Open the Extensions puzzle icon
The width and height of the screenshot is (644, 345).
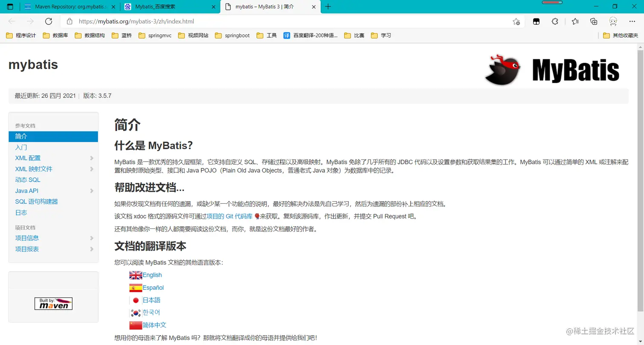tap(555, 21)
